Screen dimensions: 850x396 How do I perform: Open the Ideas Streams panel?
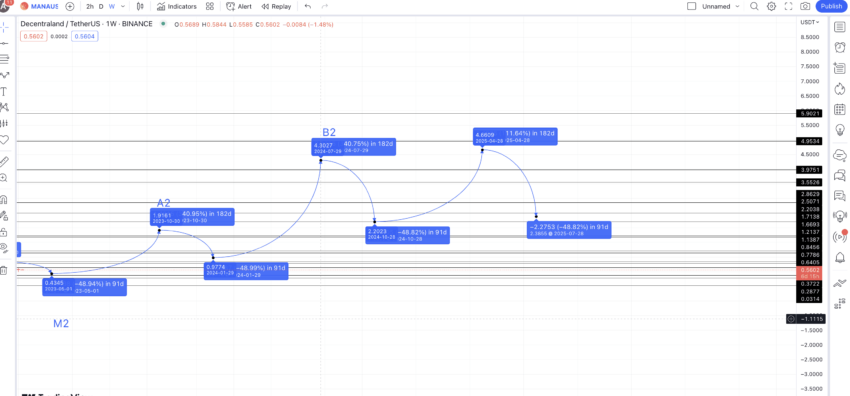point(840,216)
